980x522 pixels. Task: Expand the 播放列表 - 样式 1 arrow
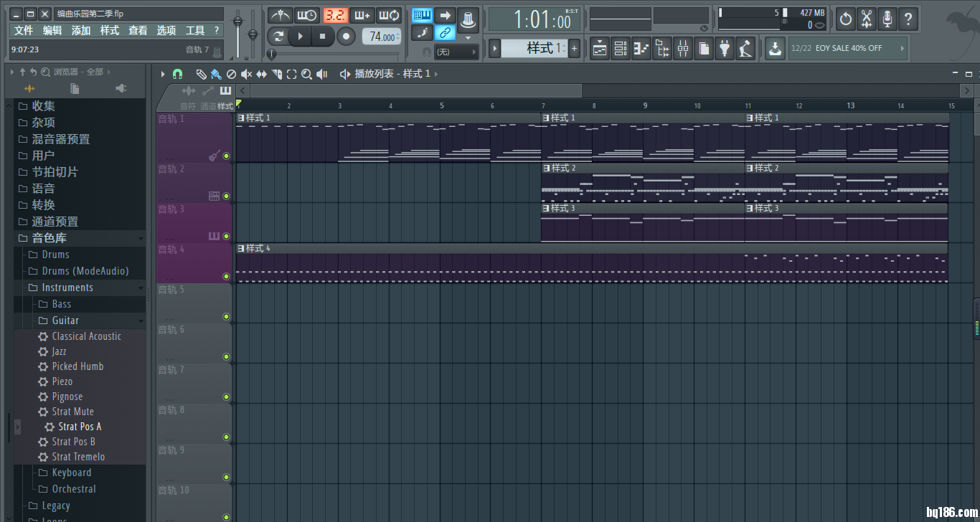click(436, 74)
